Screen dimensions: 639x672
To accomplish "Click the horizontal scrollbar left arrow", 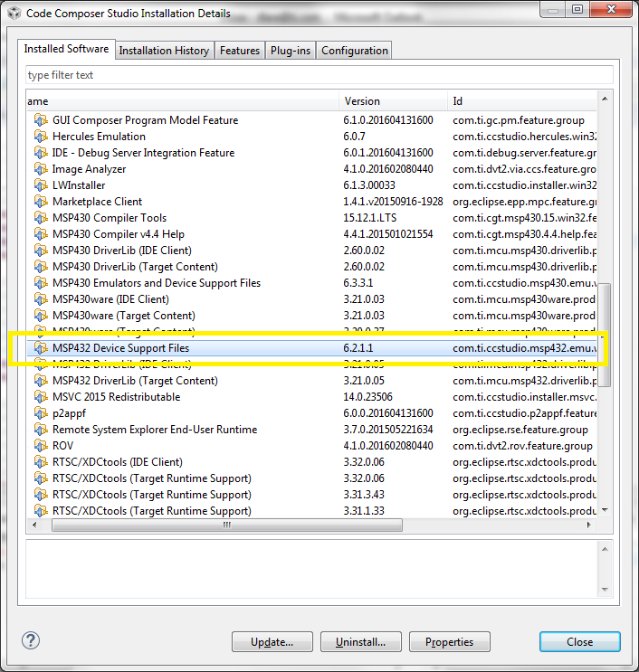I will [34, 525].
